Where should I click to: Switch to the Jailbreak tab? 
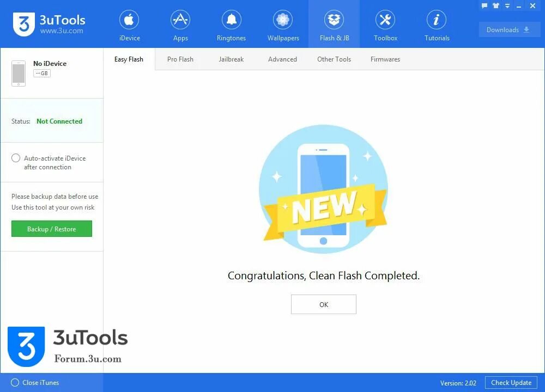[231, 59]
